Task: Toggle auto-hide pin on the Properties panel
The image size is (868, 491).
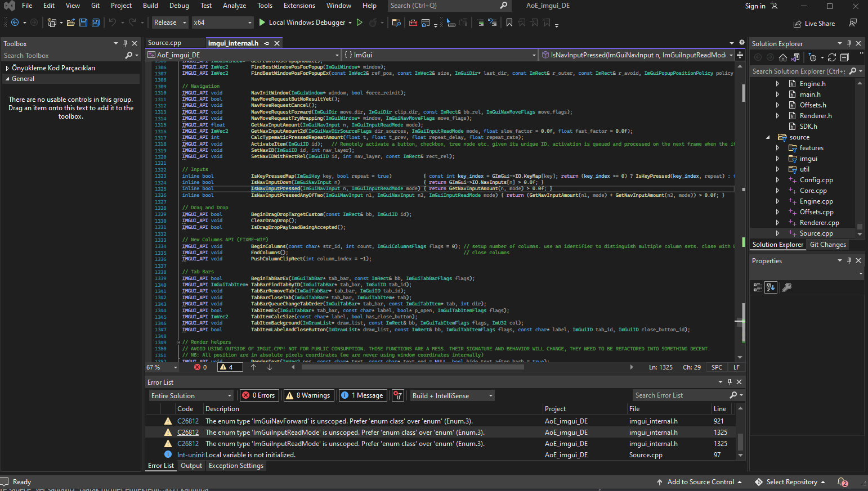Action: point(849,260)
